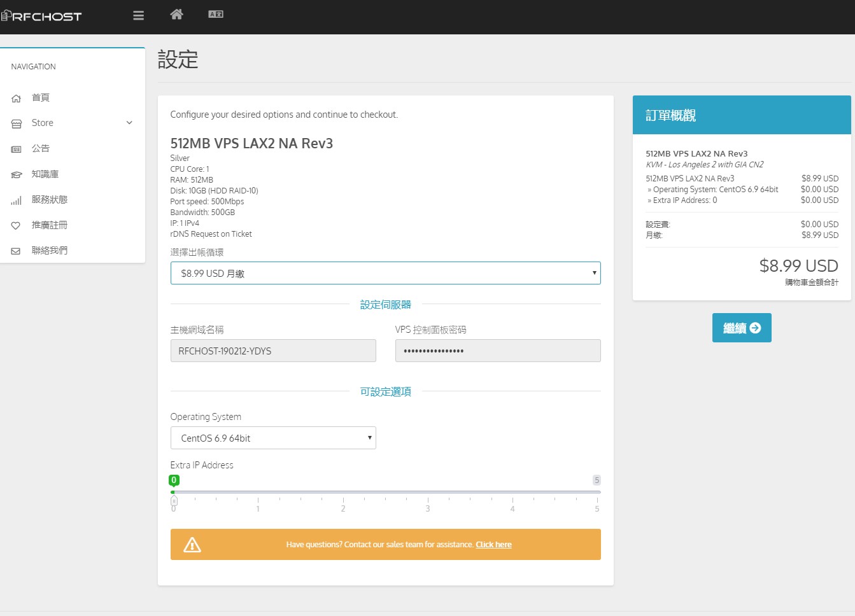Viewport: 855px width, 616px height.
Task: Click the 聯絡我們 envelope icon
Action: [17, 251]
